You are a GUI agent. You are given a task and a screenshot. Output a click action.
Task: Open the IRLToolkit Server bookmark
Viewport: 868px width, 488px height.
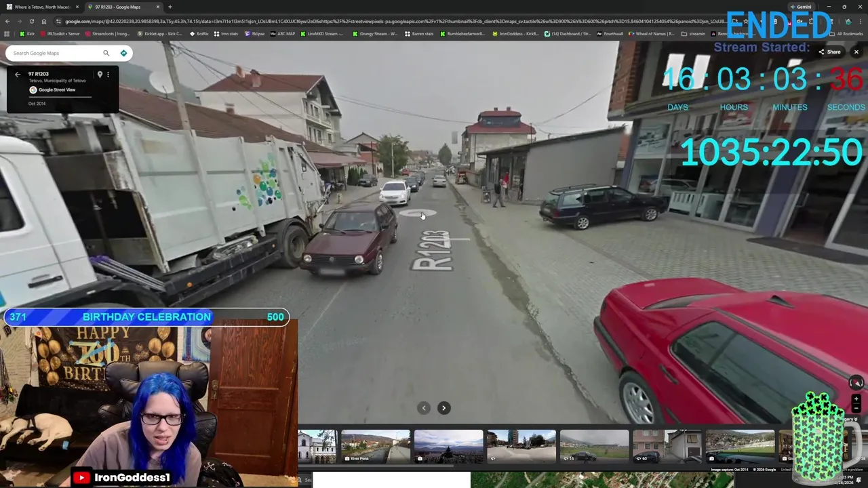(x=60, y=34)
